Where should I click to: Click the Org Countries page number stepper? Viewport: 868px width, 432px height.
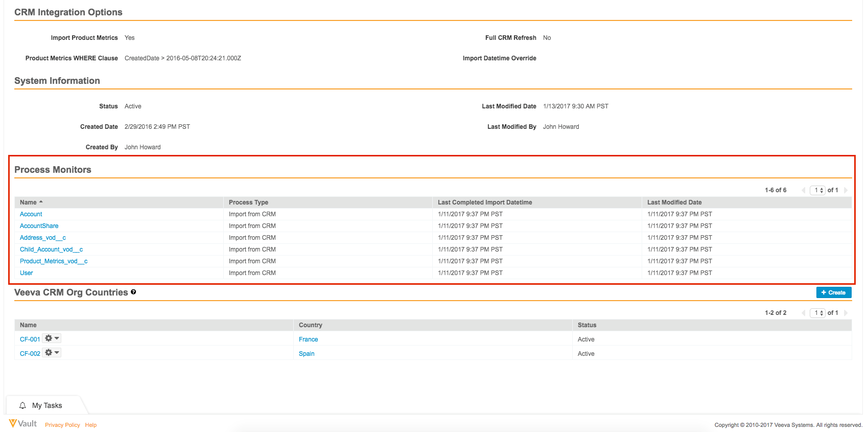(818, 313)
